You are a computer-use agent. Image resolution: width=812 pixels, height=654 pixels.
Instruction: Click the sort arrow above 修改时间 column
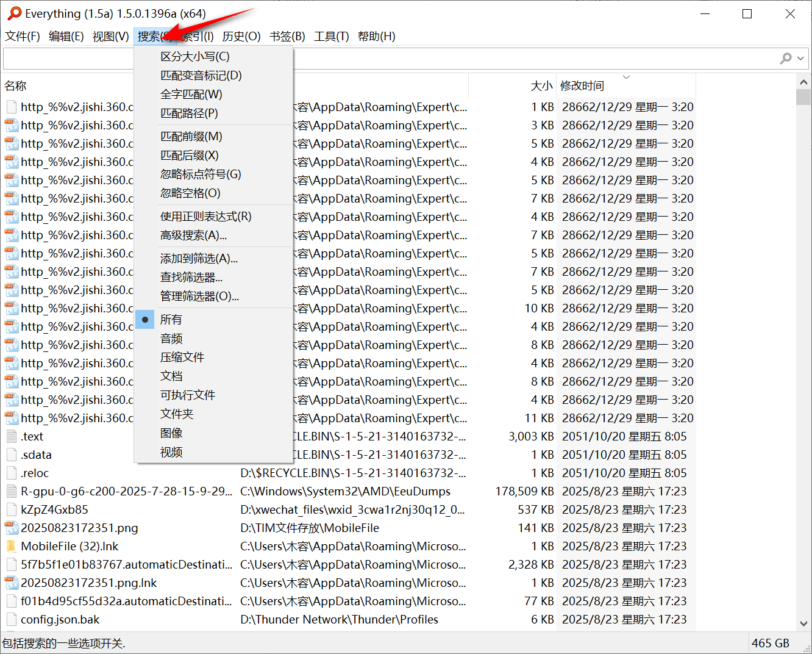626,77
